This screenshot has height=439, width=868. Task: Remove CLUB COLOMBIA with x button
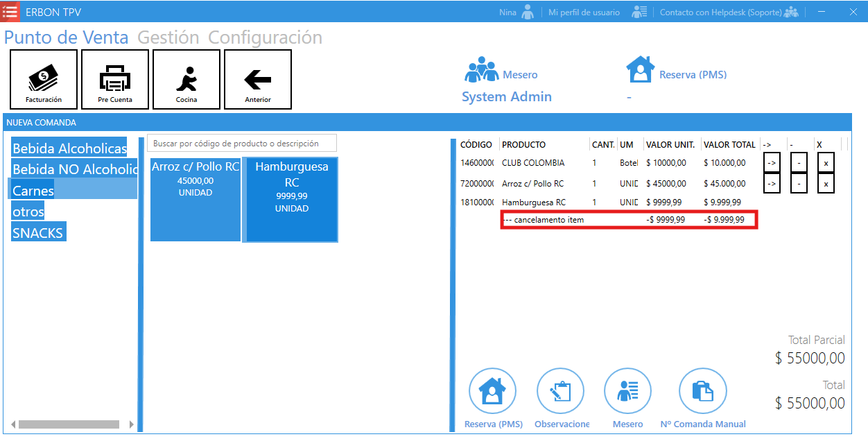tap(826, 163)
